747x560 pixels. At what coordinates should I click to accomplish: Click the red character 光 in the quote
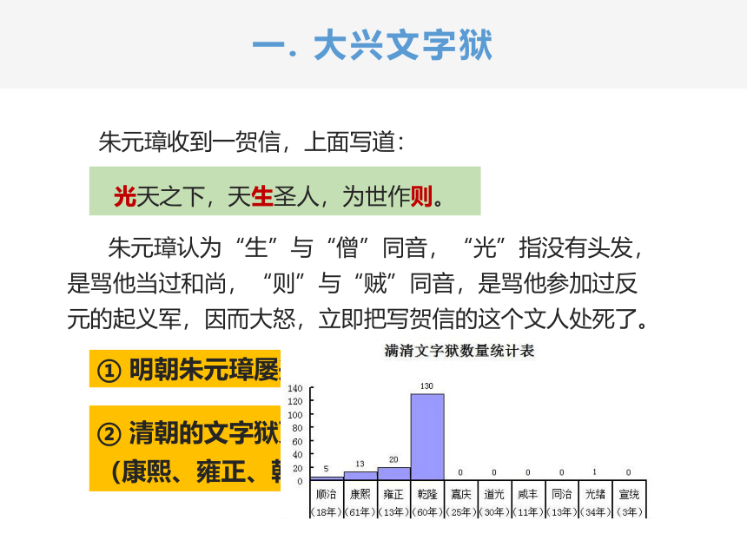click(125, 196)
